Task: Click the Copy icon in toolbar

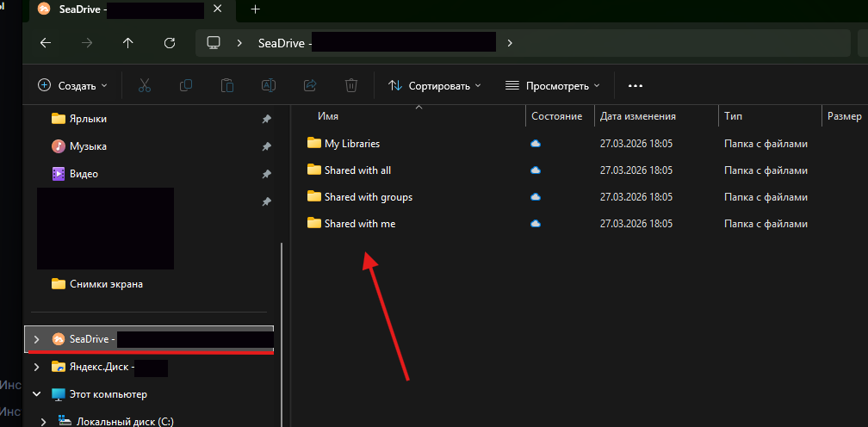Action: tap(186, 86)
